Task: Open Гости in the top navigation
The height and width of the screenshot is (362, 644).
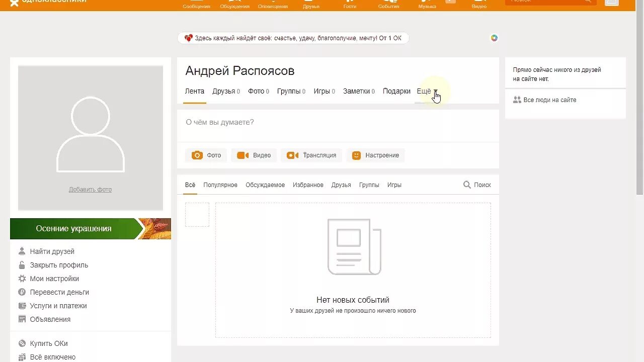Action: tap(350, 5)
